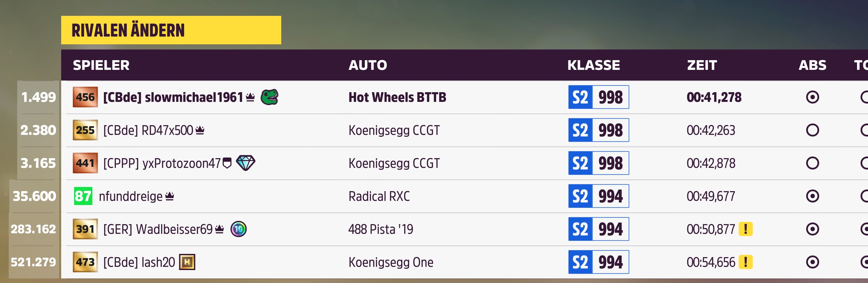868x283 pixels.
Task: Click the yellow warning icon beside 00:54,656
Action: coord(745,262)
